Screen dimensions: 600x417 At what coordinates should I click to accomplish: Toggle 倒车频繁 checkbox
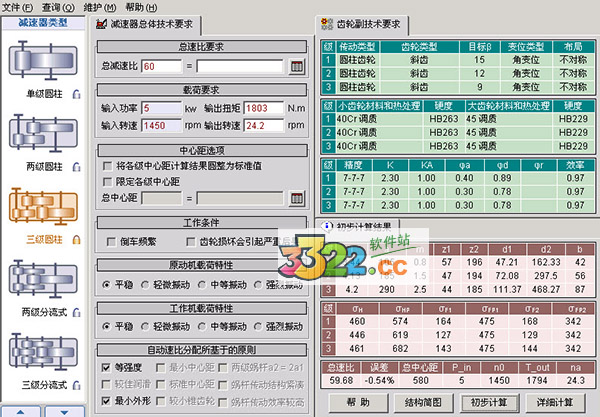click(x=111, y=242)
